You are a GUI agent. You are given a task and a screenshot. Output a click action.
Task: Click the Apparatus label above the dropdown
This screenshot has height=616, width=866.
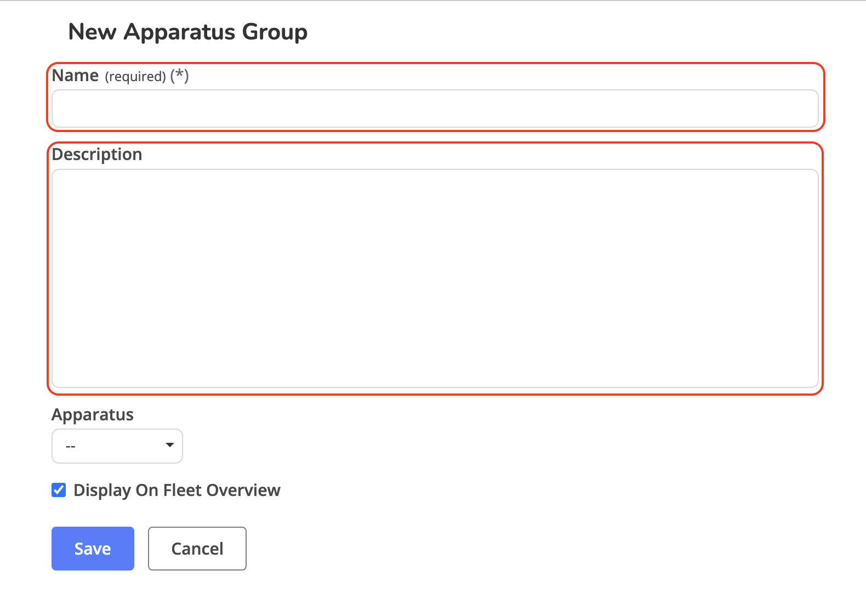coord(93,415)
